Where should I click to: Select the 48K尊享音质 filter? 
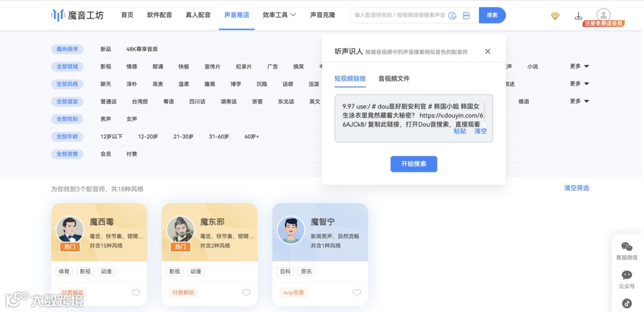[x=142, y=50]
